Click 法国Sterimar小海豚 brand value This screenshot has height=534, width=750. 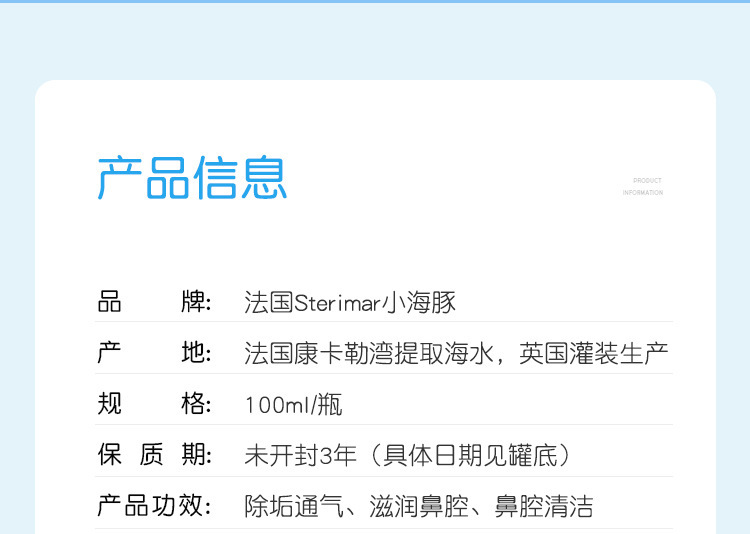point(350,302)
